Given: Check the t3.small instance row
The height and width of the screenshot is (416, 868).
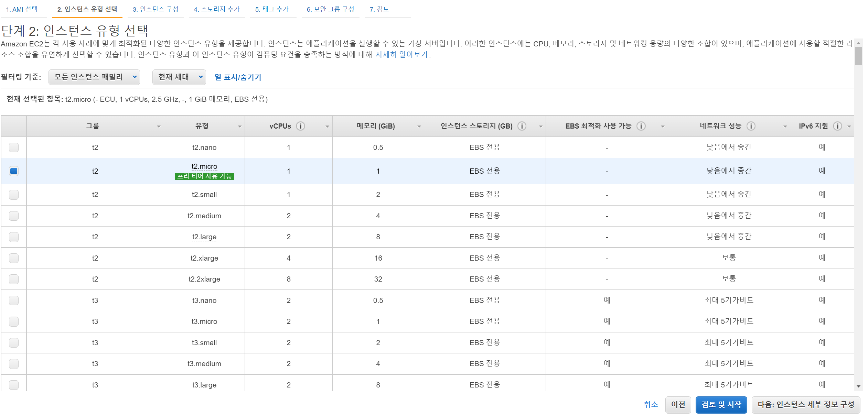Looking at the screenshot, I should tap(14, 342).
